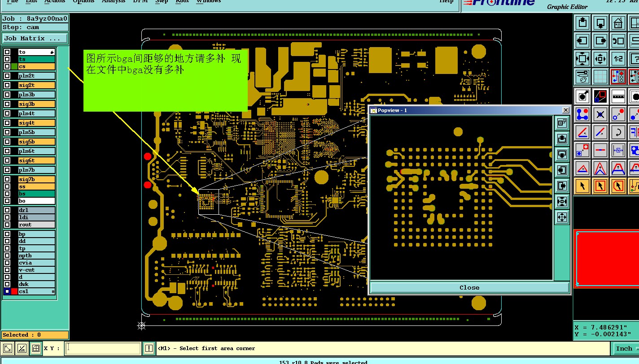
Task: Select the pln6t layer row
Action: click(36, 151)
